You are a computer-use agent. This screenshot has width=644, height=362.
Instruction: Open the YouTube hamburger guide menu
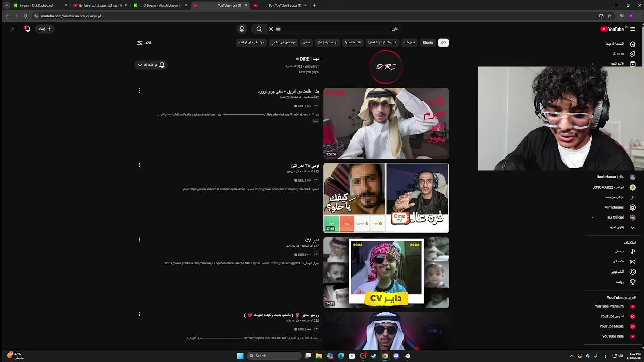pyautogui.click(x=633, y=29)
